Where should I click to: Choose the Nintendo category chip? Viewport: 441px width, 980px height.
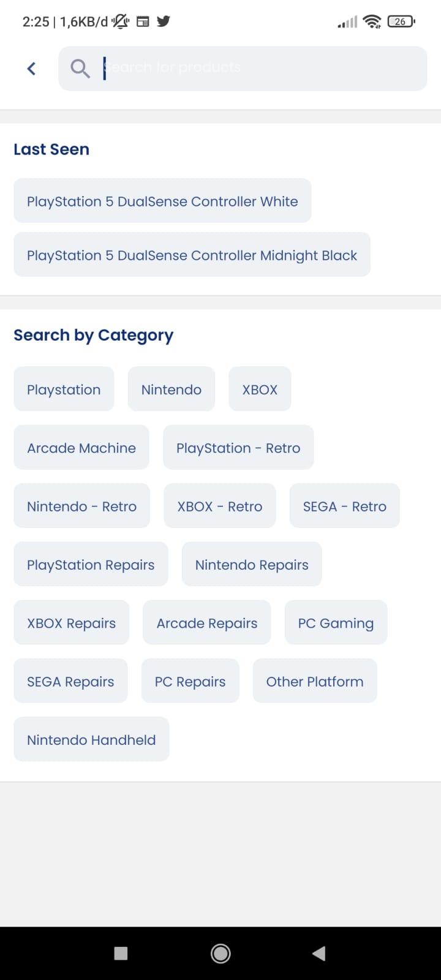click(171, 390)
